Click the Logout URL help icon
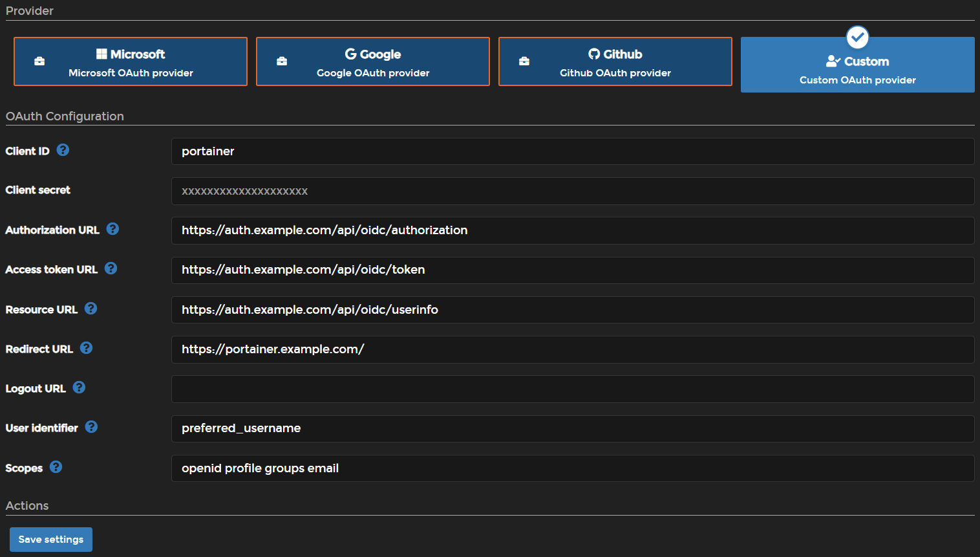Viewport: 980px width, 557px height. tap(79, 388)
